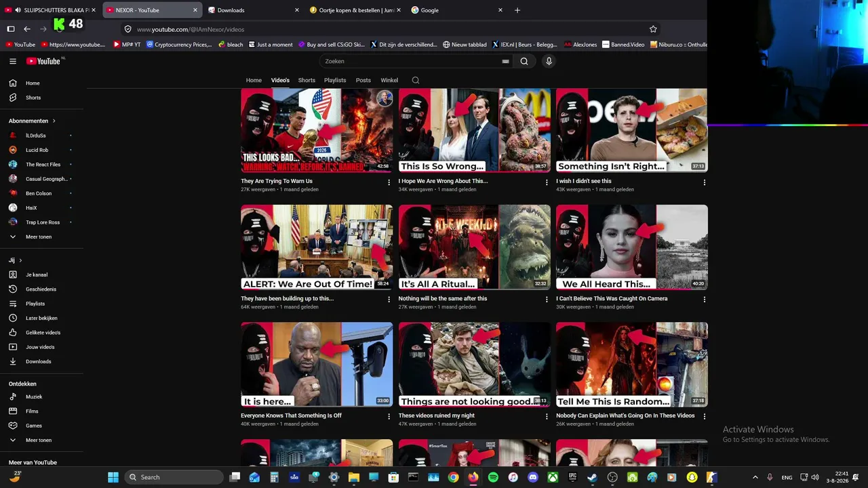
Task: Toggle the microphone icon in system tray
Action: (x=770, y=477)
